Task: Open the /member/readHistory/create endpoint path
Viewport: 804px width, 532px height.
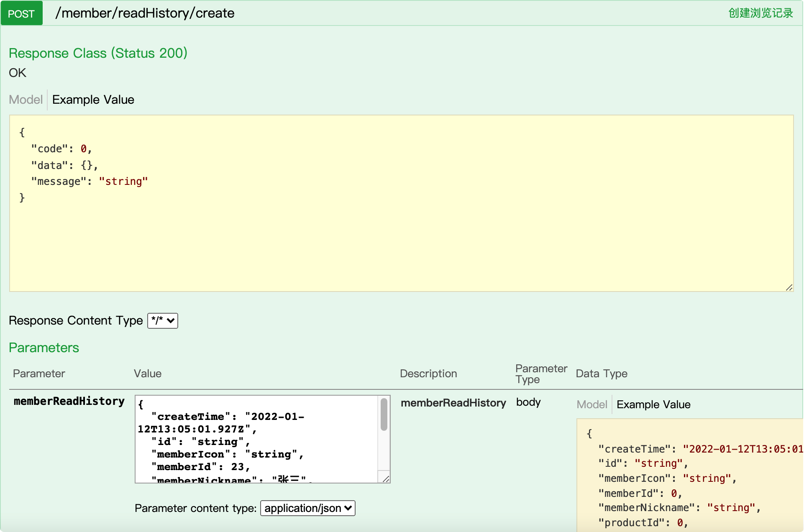Action: click(x=145, y=13)
